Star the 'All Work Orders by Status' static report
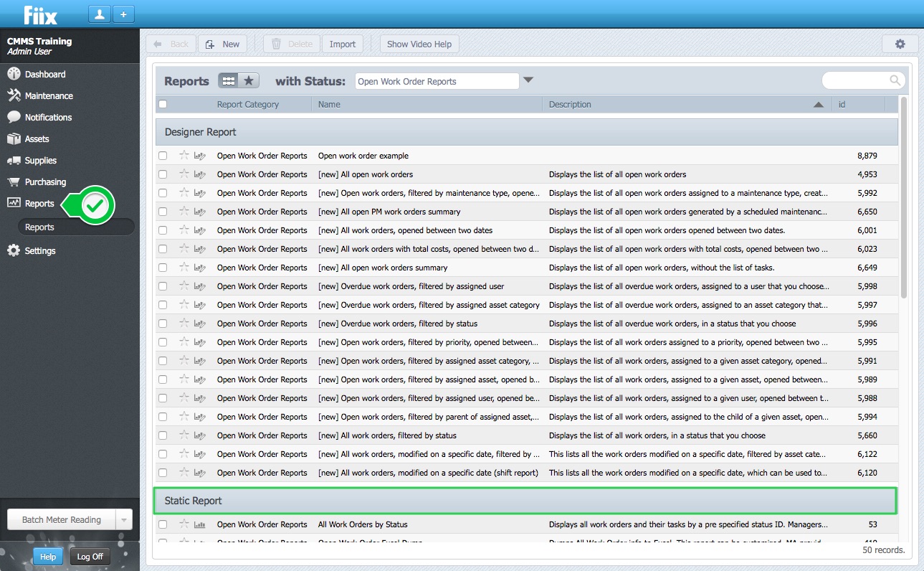Image resolution: width=924 pixels, height=571 pixels. [184, 524]
